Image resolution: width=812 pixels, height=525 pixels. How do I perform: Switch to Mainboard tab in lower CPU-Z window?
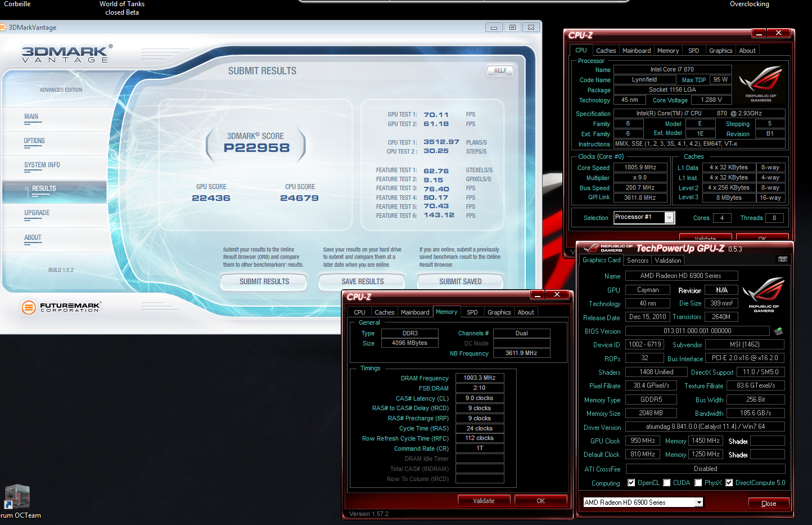click(x=415, y=312)
